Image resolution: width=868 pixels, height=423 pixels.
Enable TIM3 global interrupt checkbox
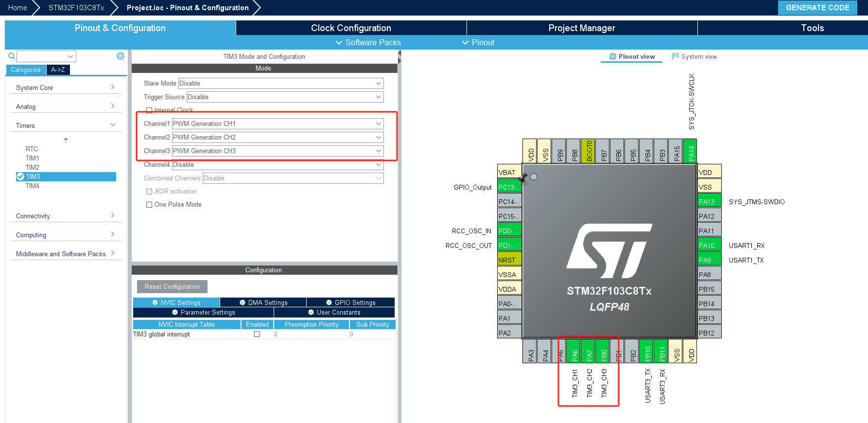pyautogui.click(x=257, y=334)
